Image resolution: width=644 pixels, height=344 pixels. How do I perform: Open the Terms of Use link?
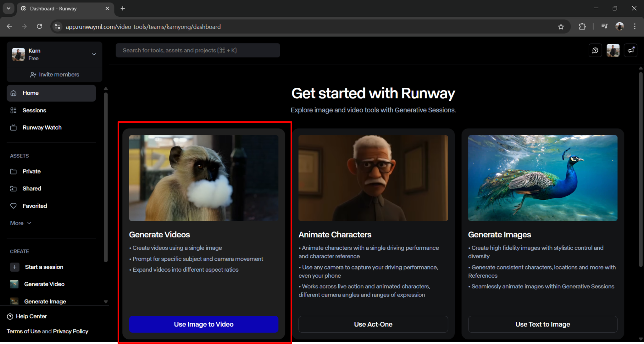pos(24,331)
